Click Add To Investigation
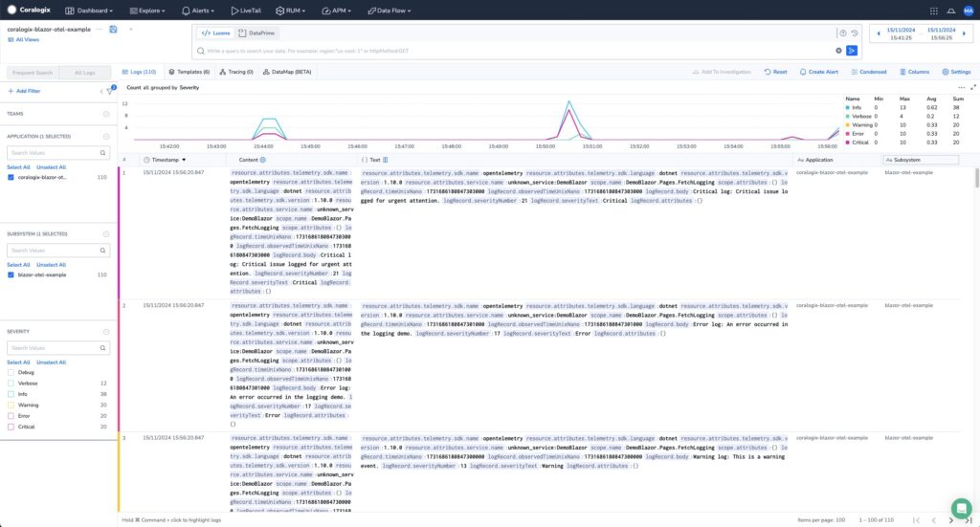Screen dimensions: 980x527 pyautogui.click(x=722, y=72)
